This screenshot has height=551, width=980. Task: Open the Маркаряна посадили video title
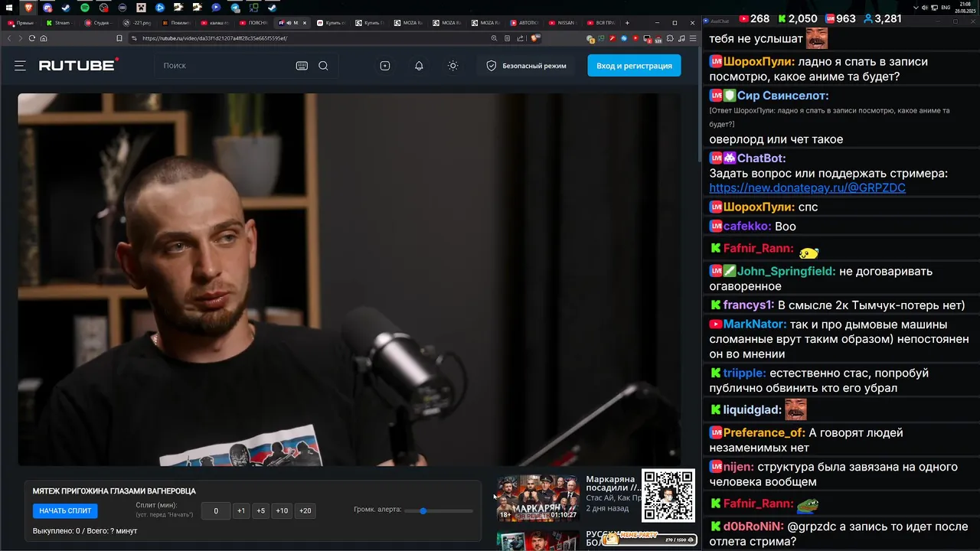coord(612,484)
